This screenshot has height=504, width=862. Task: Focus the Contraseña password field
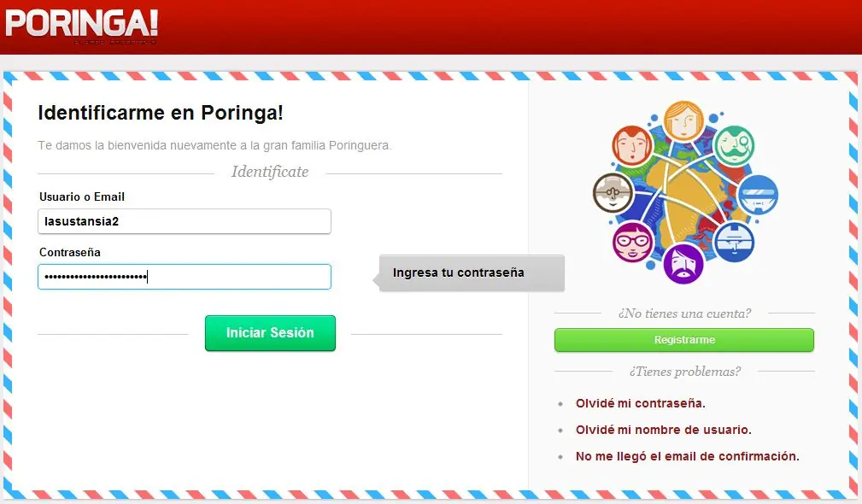pyautogui.click(x=185, y=277)
